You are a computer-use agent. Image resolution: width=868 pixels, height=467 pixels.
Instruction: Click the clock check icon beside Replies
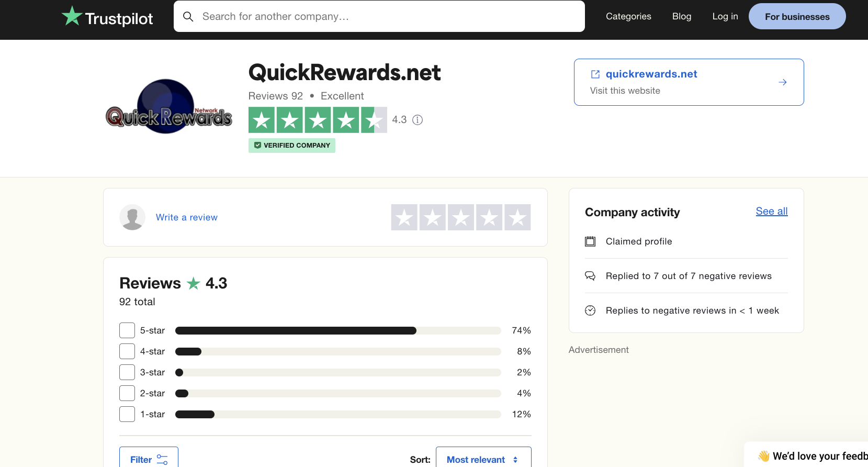click(590, 310)
